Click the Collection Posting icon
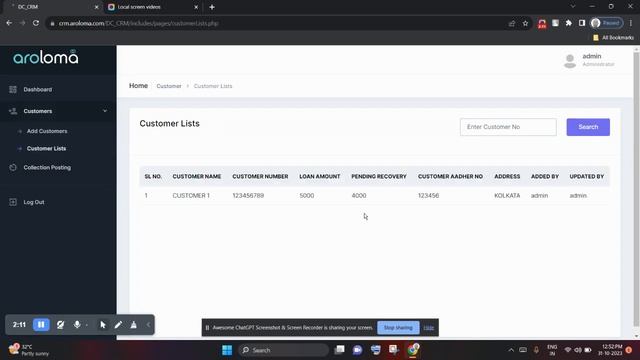 pos(13,167)
